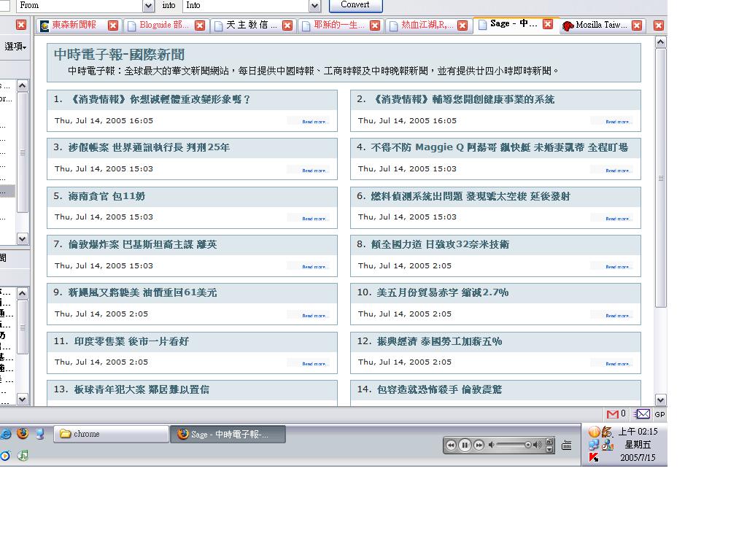Click the page scrollbar down arrow
Screen dimensions: 747x560
[661, 400]
